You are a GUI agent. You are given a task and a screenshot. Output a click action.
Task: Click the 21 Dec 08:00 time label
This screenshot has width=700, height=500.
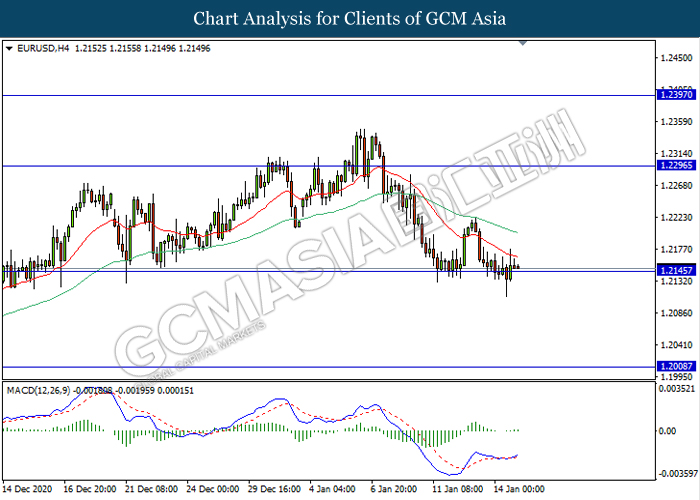pos(151,489)
